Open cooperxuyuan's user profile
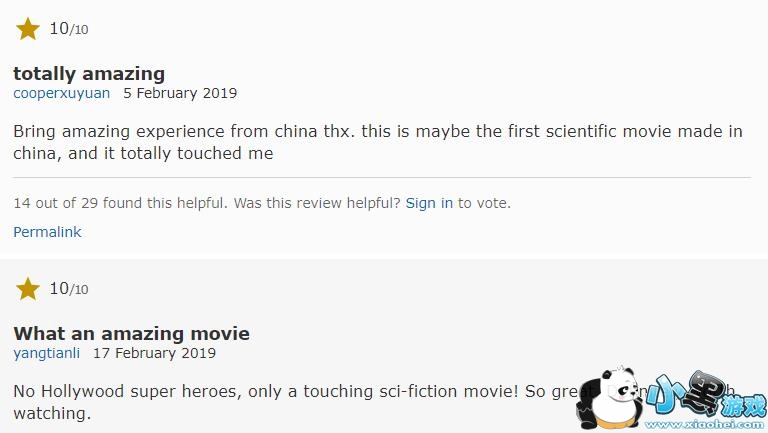 click(62, 93)
